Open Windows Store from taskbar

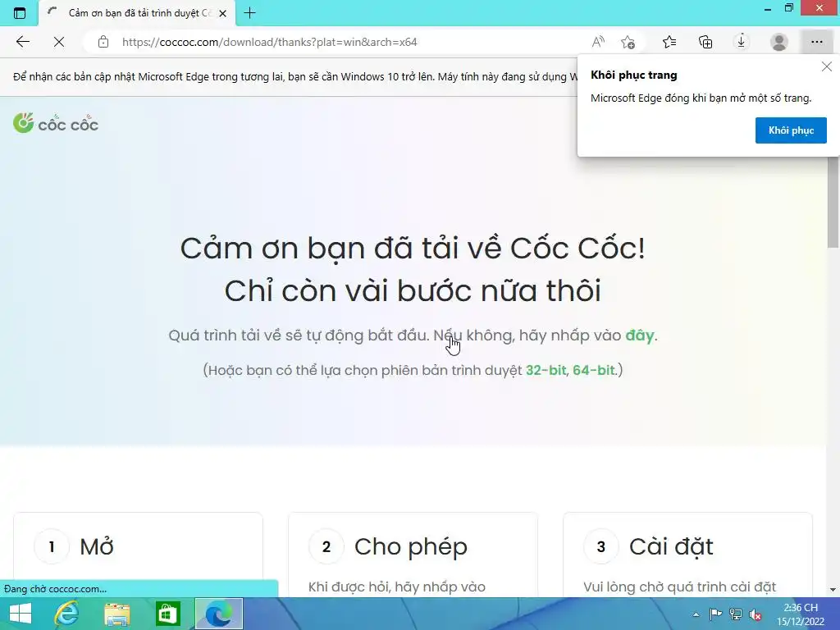tap(167, 614)
